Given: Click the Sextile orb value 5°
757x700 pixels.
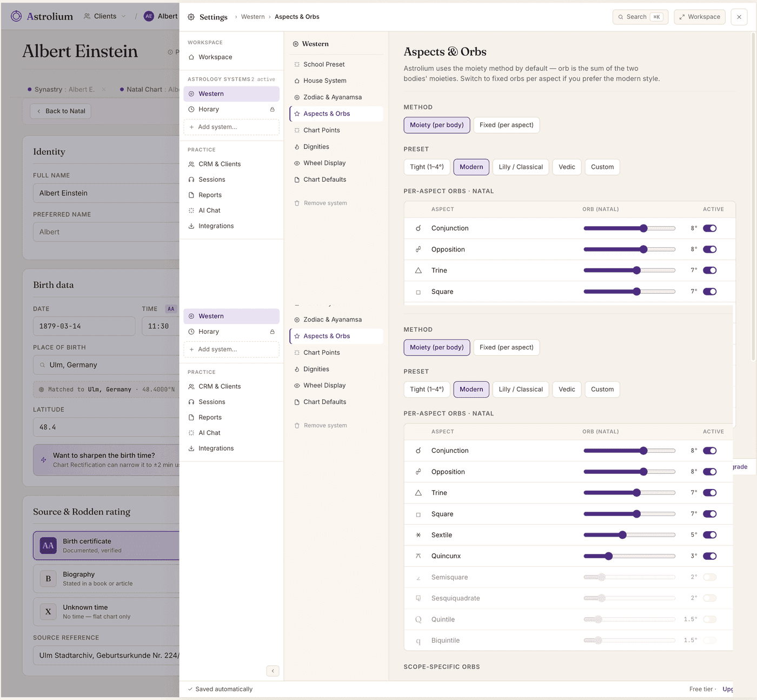Looking at the screenshot, I should tap(694, 535).
